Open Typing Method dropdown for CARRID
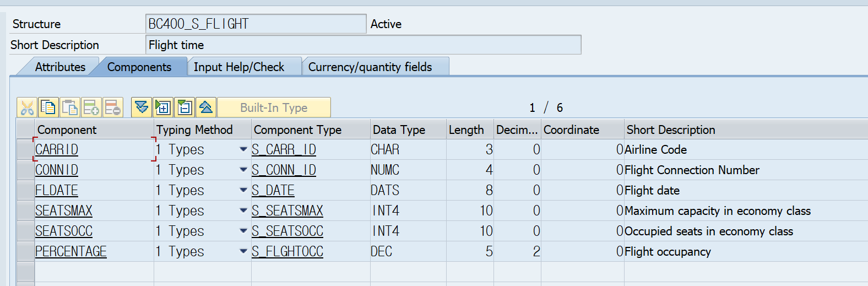This screenshot has width=868, height=286. tap(243, 149)
